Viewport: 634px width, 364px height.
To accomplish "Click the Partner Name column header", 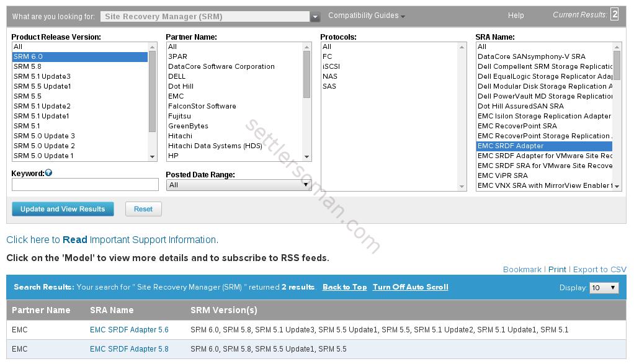I will click(x=41, y=310).
